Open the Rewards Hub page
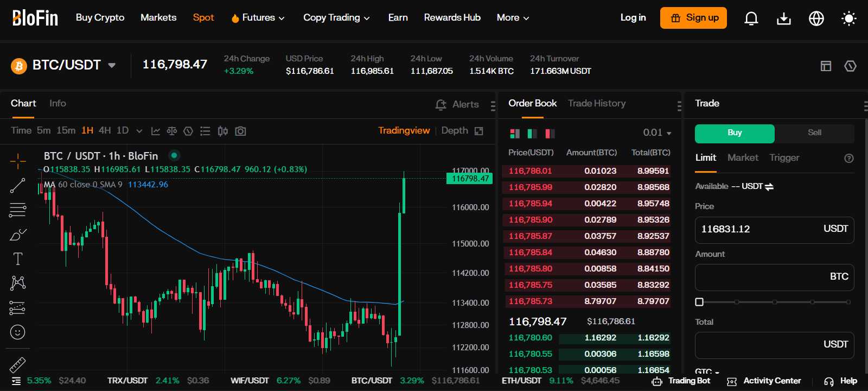The width and height of the screenshot is (868, 391). [x=452, y=17]
